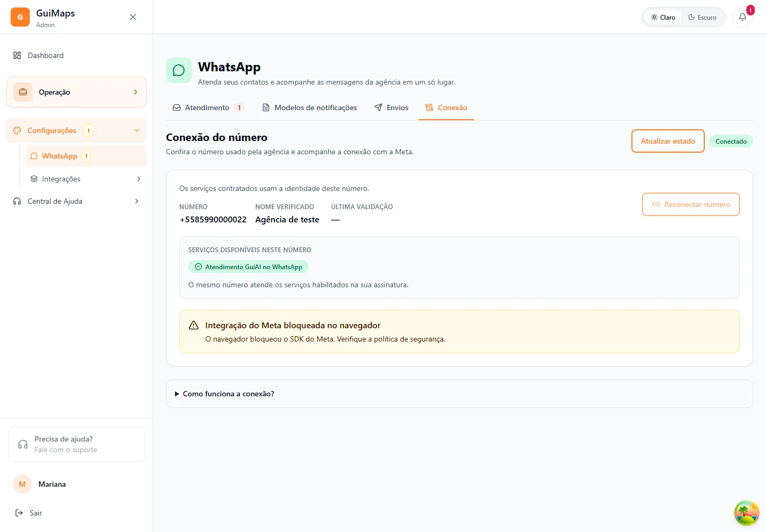
Task: Select the Conexão tab
Action: coord(446,107)
